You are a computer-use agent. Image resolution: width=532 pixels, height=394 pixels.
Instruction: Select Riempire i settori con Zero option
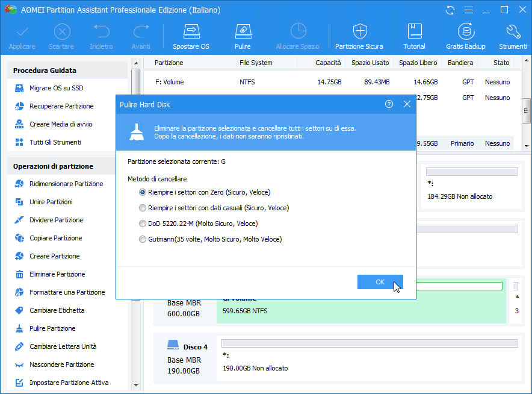tap(143, 192)
